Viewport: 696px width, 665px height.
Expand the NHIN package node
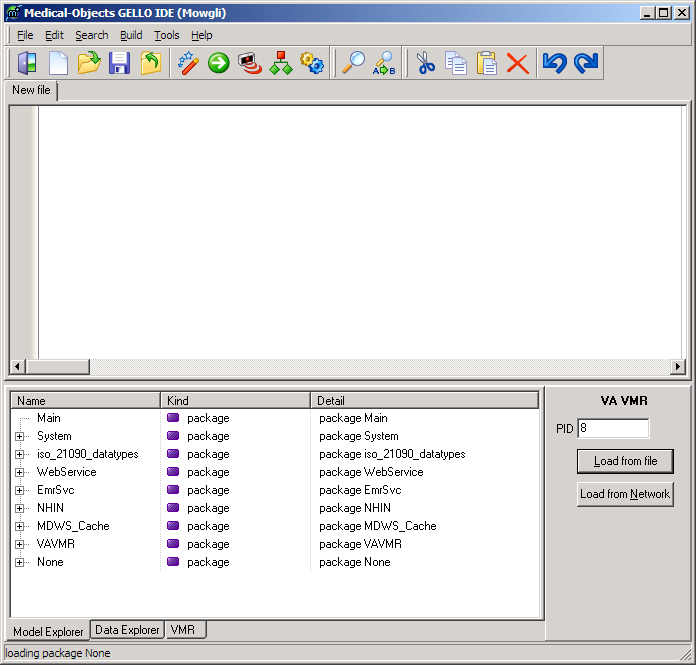[20, 508]
